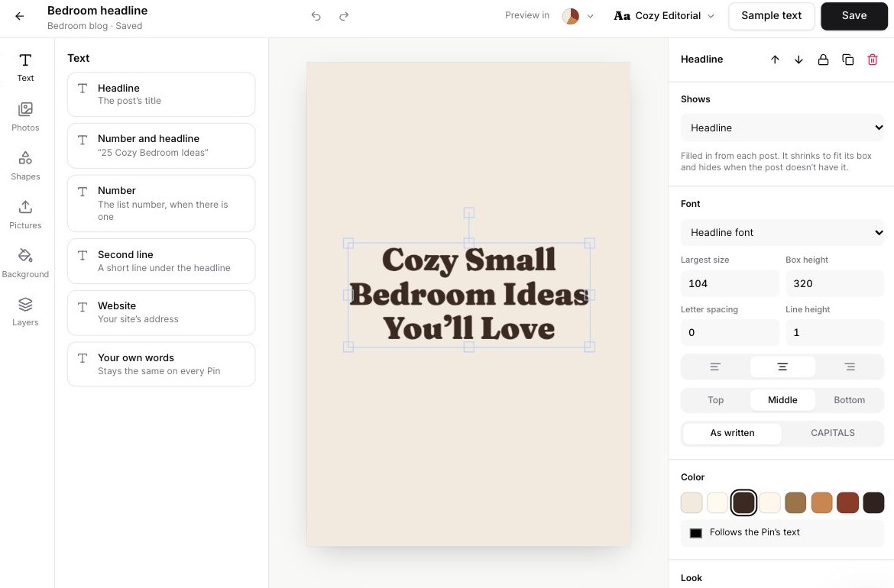Image resolution: width=894 pixels, height=588 pixels.
Task: Save the template
Action: coord(854,16)
